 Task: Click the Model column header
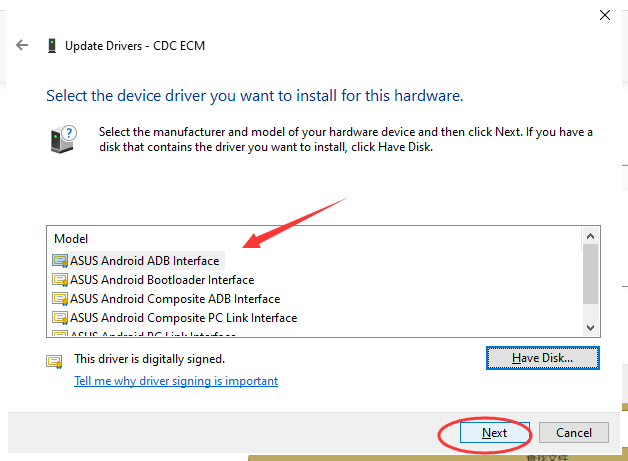pyautogui.click(x=71, y=239)
